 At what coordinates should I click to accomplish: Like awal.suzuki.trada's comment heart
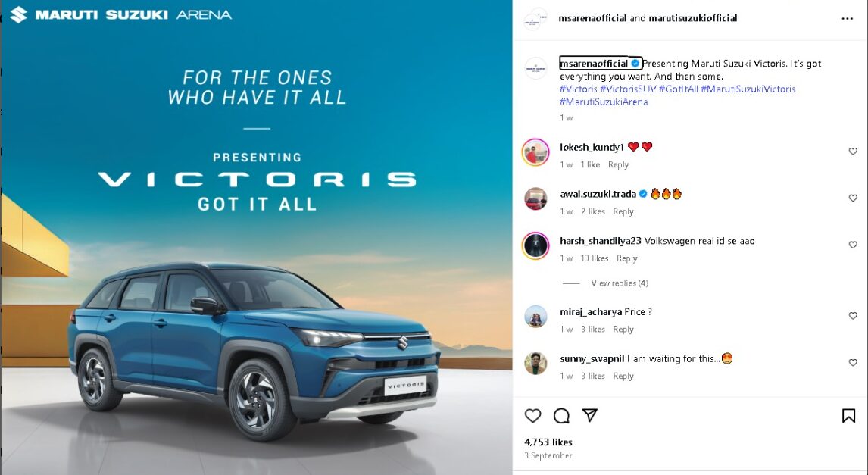point(853,198)
